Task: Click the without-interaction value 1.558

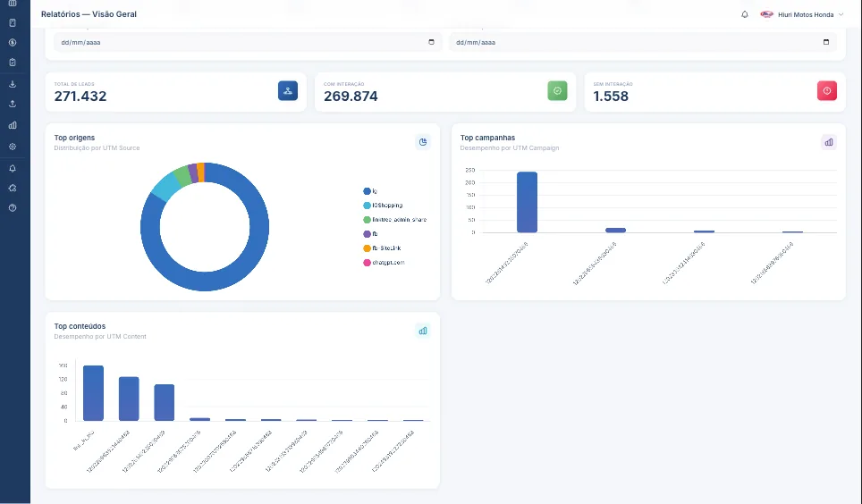Action: (611, 97)
